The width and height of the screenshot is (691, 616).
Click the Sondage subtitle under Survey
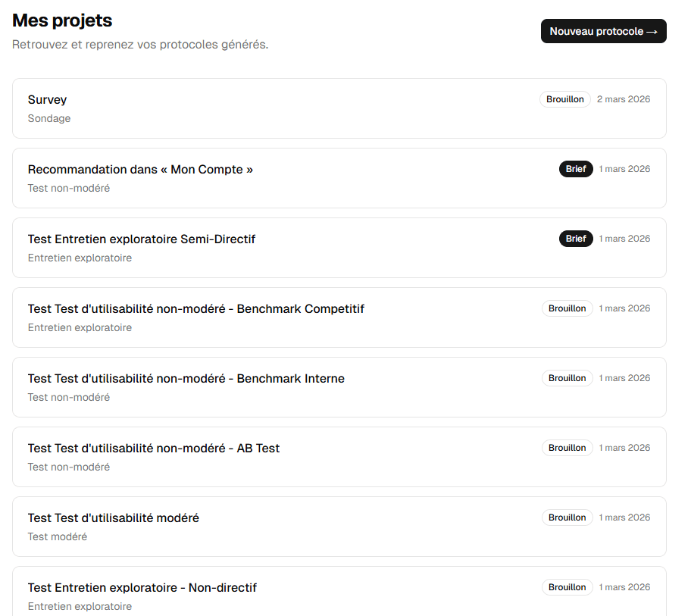[x=48, y=118]
